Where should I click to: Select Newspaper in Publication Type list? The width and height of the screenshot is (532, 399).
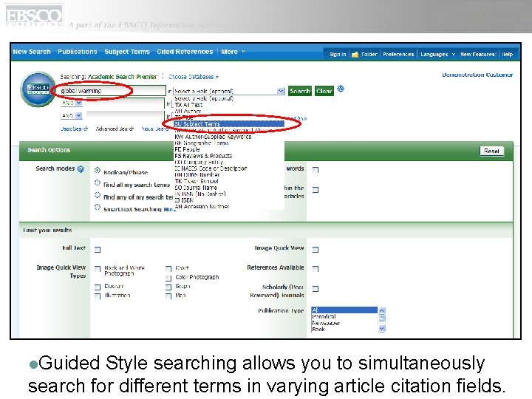pos(344,323)
